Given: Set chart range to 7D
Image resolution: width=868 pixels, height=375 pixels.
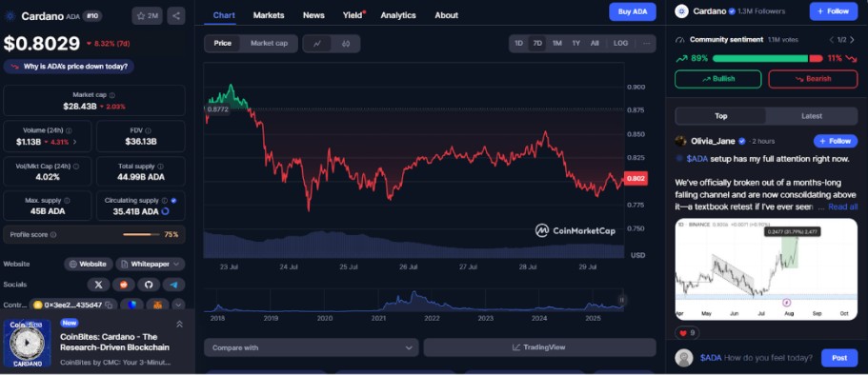Looking at the screenshot, I should [x=537, y=43].
